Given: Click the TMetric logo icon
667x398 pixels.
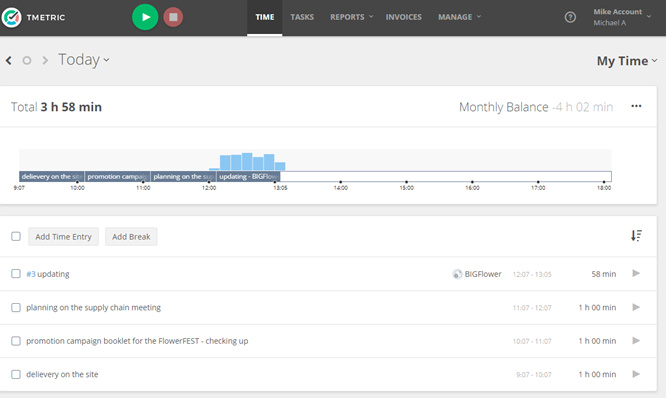Looking at the screenshot, I should coord(11,17).
